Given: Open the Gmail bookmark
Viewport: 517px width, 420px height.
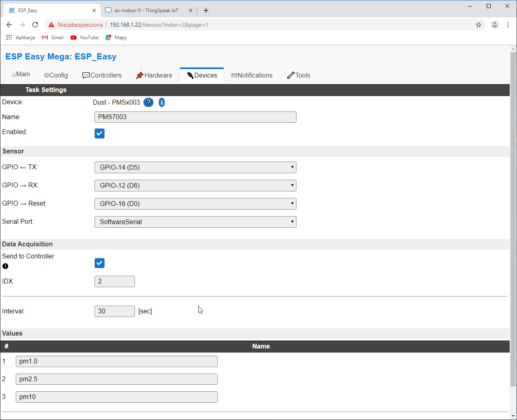Looking at the screenshot, I should (x=53, y=38).
